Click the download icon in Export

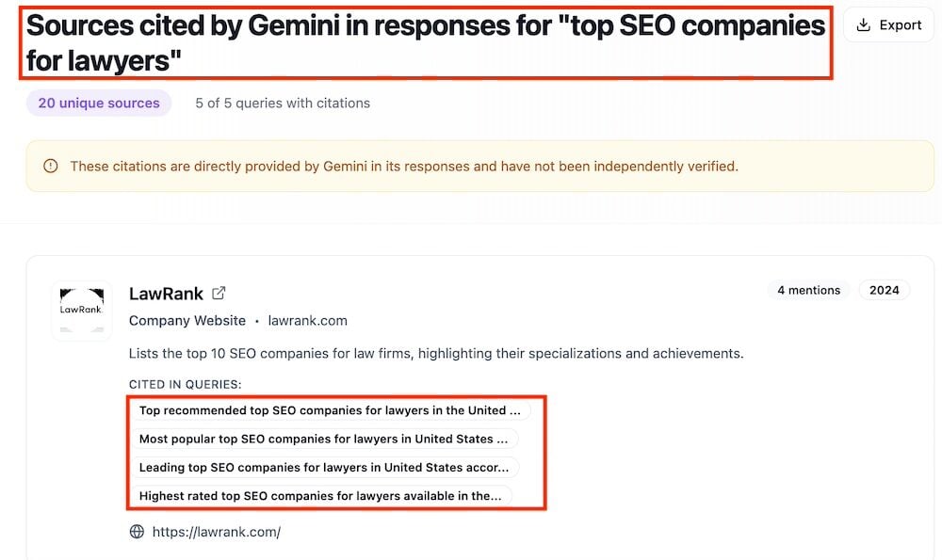(x=863, y=25)
